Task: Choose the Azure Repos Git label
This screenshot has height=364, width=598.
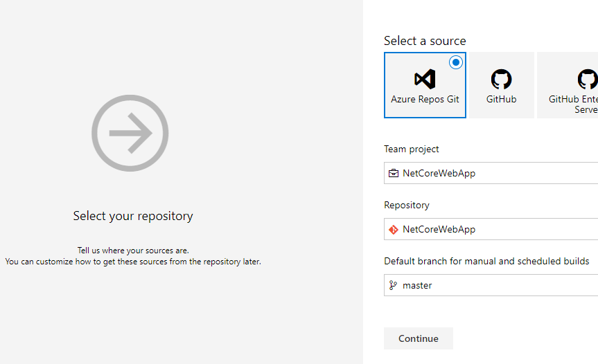Action: coord(425,99)
